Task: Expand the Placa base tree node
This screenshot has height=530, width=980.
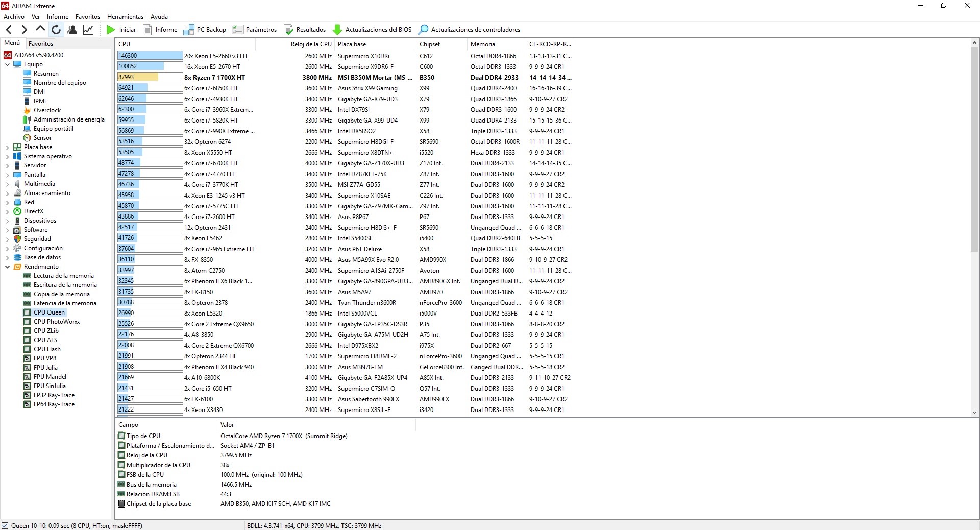Action: pyautogui.click(x=8, y=147)
